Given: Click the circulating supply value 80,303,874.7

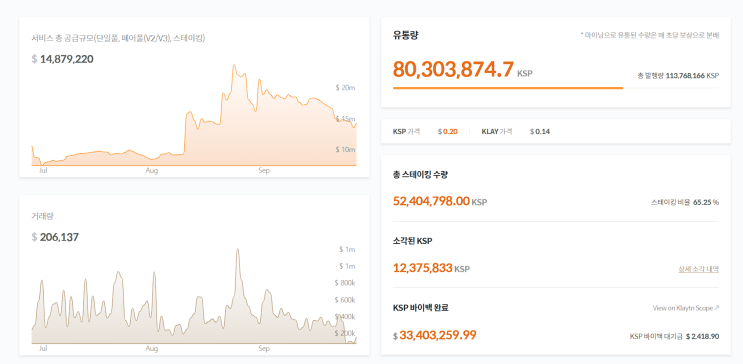Looking at the screenshot, I should pyautogui.click(x=453, y=69).
